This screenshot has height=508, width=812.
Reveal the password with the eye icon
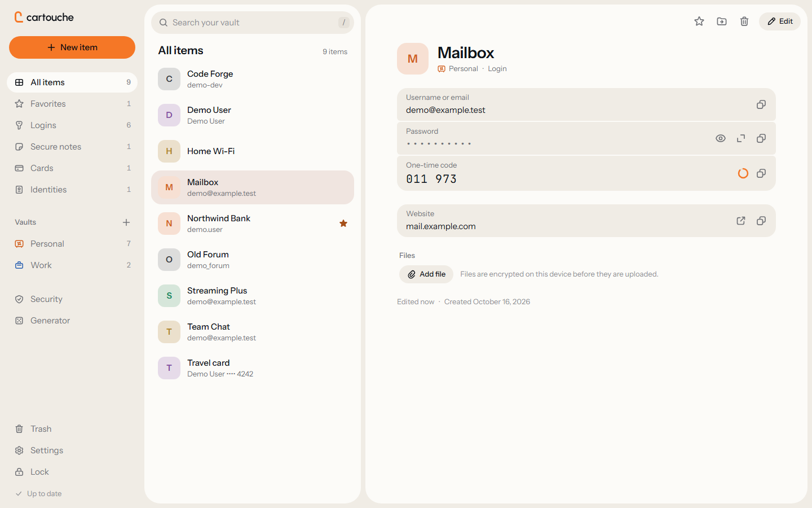721,138
